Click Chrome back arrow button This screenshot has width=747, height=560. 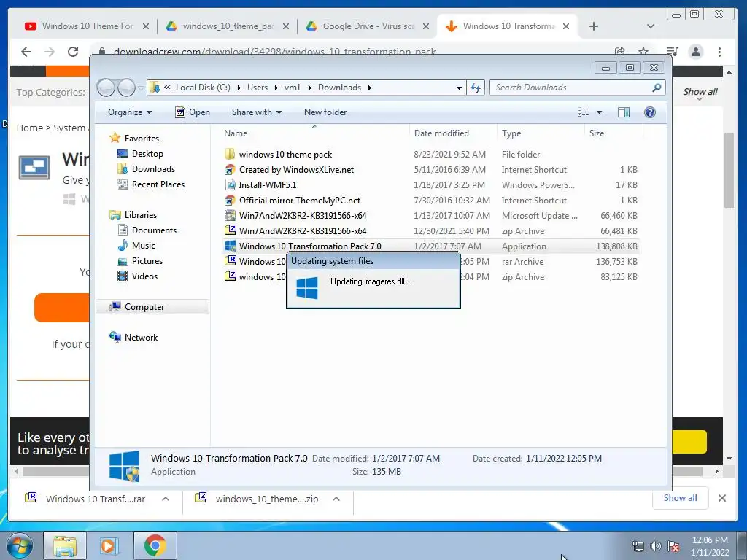click(26, 52)
